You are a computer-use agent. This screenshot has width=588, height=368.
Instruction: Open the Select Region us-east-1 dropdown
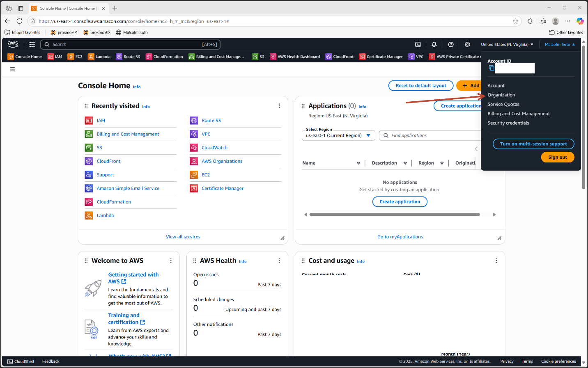click(x=338, y=135)
